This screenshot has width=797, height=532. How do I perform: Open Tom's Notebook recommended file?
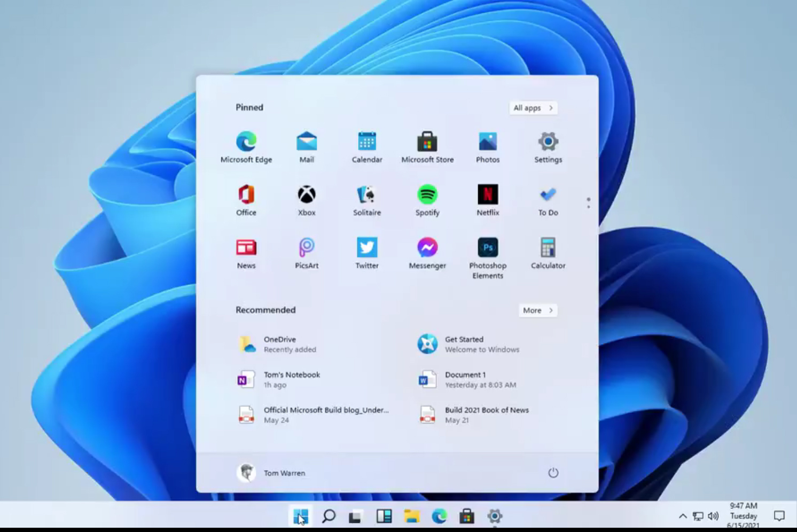pyautogui.click(x=291, y=379)
